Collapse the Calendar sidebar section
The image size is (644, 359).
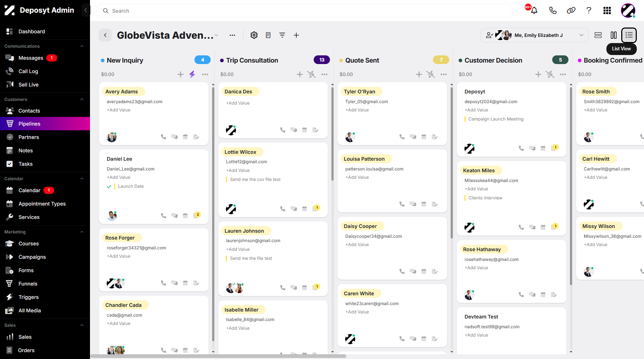[82, 179]
